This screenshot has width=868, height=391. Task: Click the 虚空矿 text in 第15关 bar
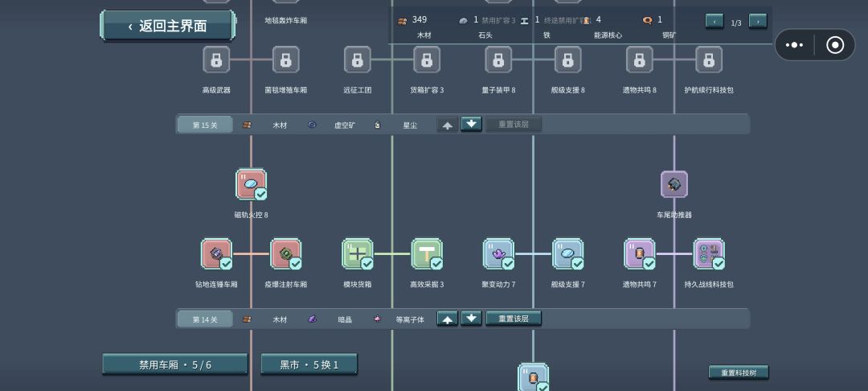pos(345,126)
